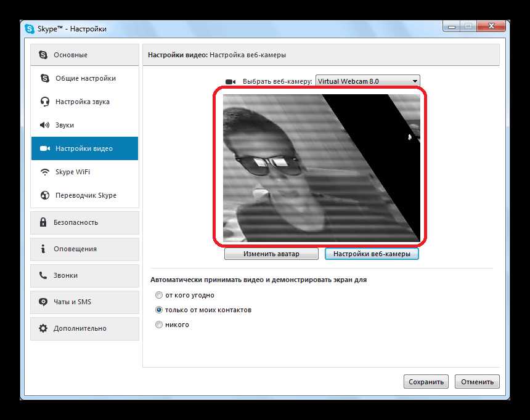The width and height of the screenshot is (530, 420).
Task: Select the "от кого угодно" radio option
Action: (159, 295)
